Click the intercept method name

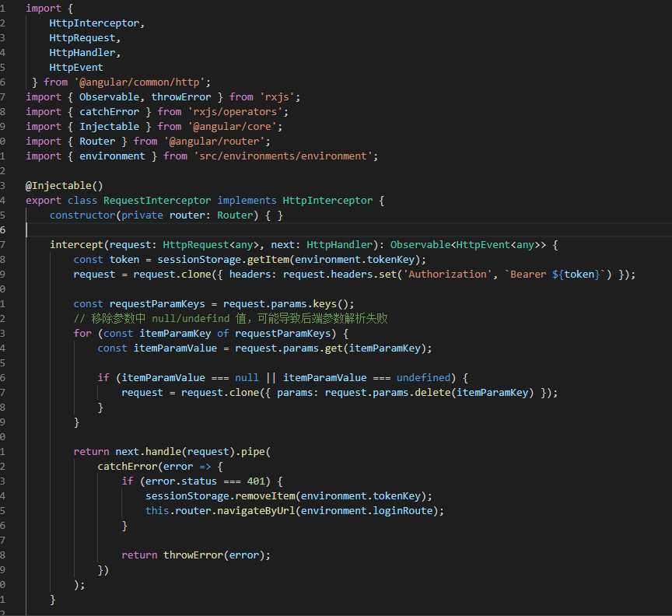(76, 245)
